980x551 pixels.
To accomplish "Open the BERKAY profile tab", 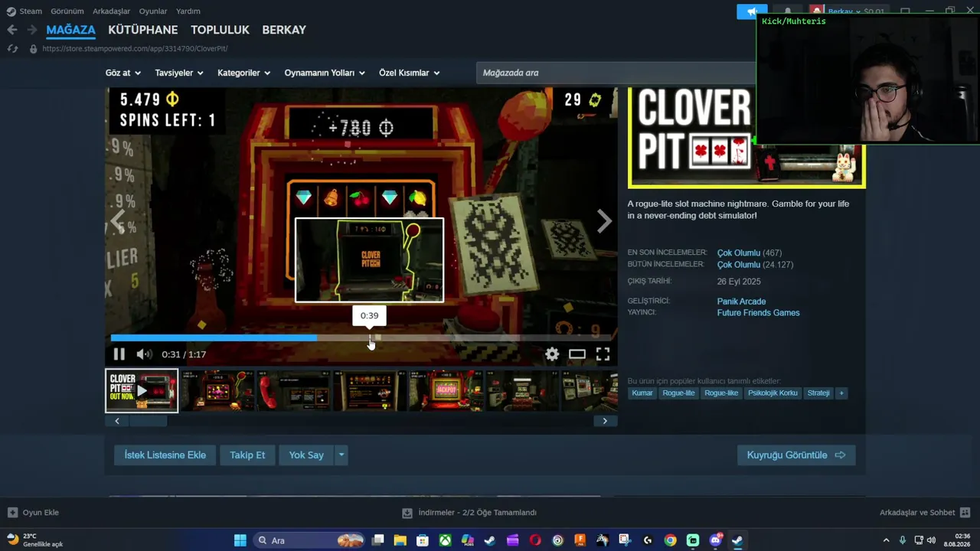I will pyautogui.click(x=284, y=30).
